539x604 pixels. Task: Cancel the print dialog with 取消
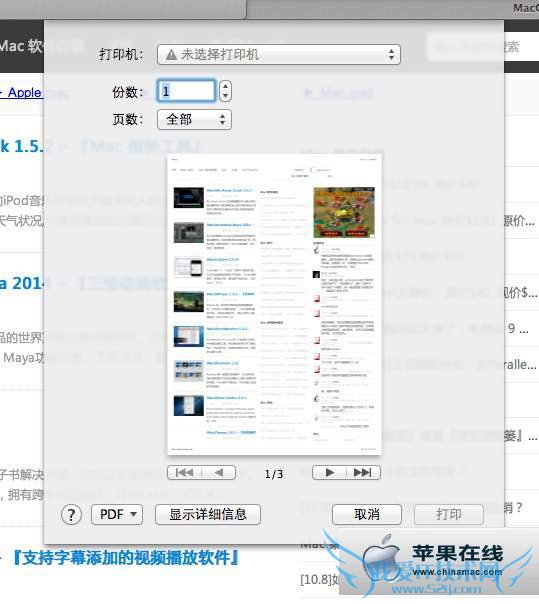coord(367,514)
